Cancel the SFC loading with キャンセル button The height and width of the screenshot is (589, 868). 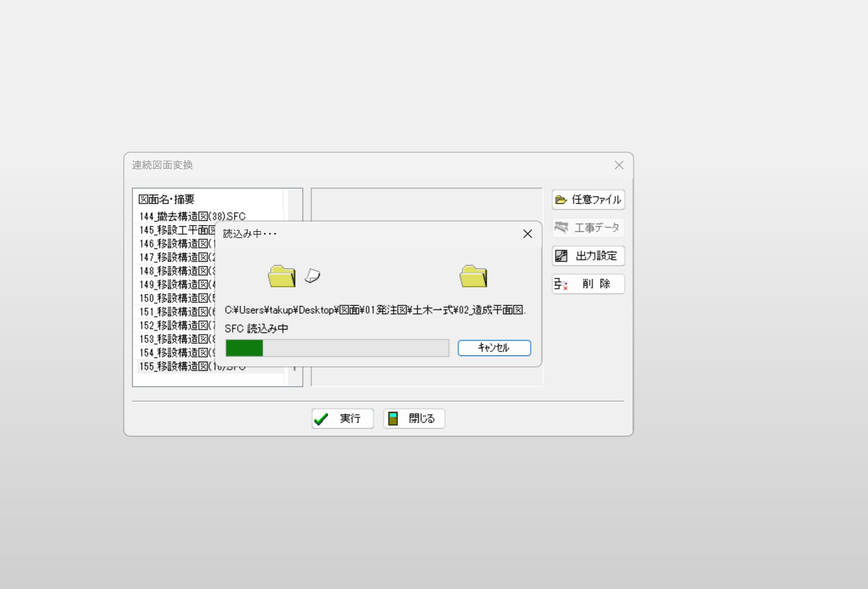click(x=494, y=348)
